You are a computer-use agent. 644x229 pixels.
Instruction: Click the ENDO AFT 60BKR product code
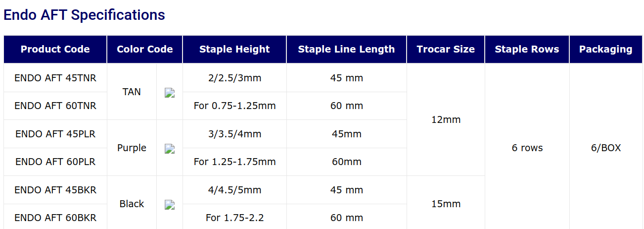point(55,218)
